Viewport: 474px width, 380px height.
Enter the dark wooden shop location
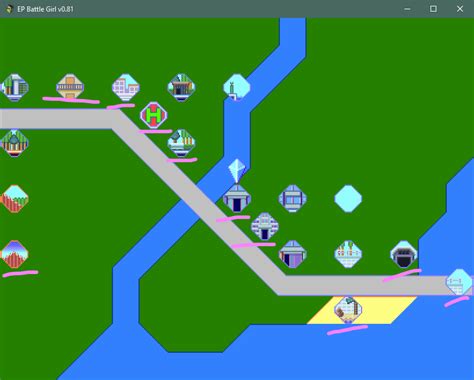coord(181,88)
